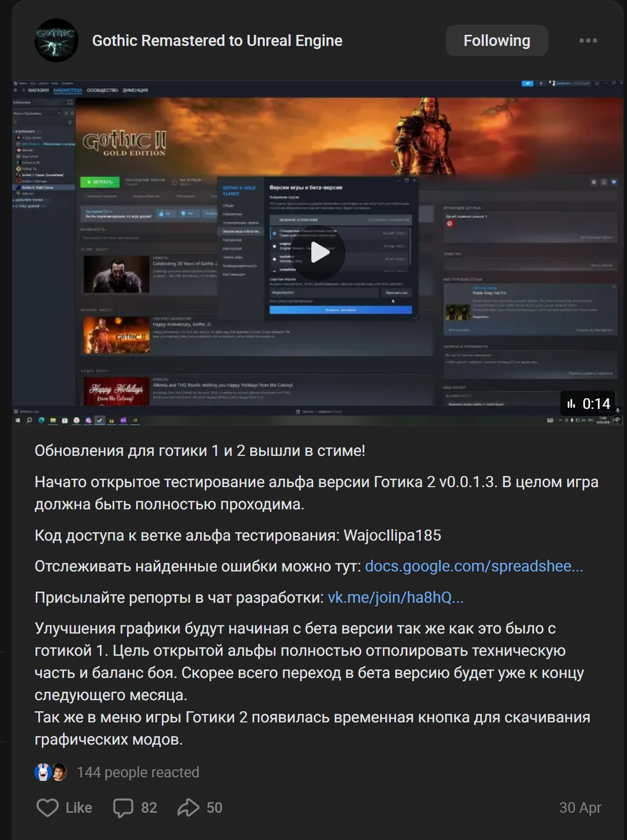Viewport: 627px width, 840px height.
Task: Click the reaction avatars beside reactions count
Action: [50, 772]
